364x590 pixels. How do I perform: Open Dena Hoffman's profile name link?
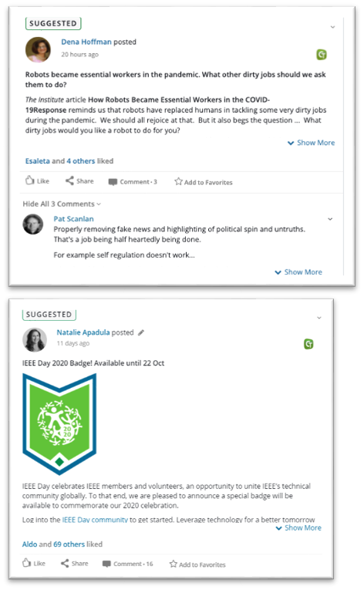(x=86, y=42)
